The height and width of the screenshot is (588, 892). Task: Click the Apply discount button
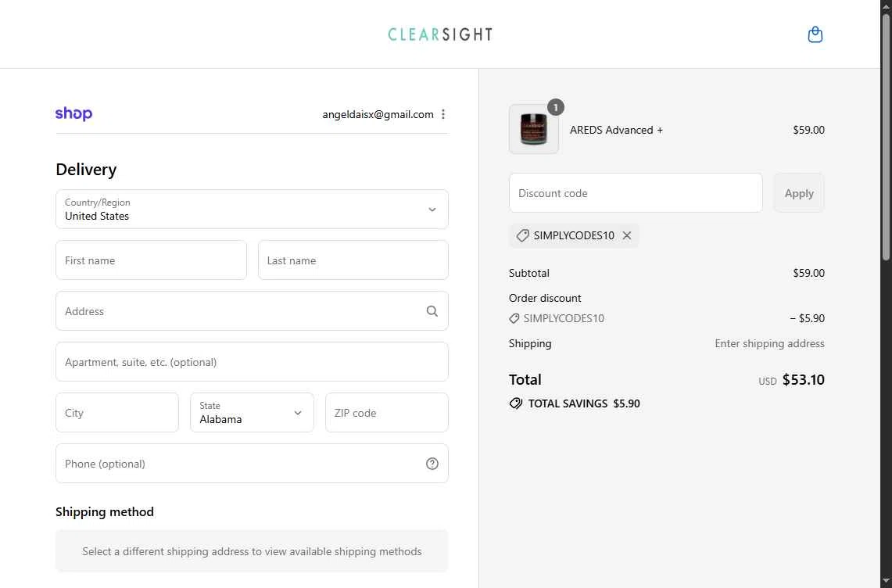tap(799, 193)
